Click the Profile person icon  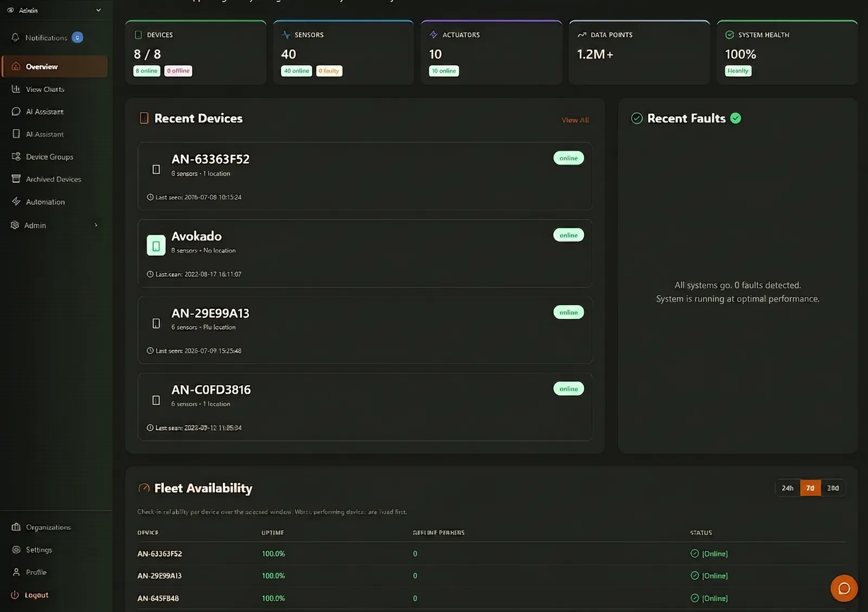tap(16, 572)
